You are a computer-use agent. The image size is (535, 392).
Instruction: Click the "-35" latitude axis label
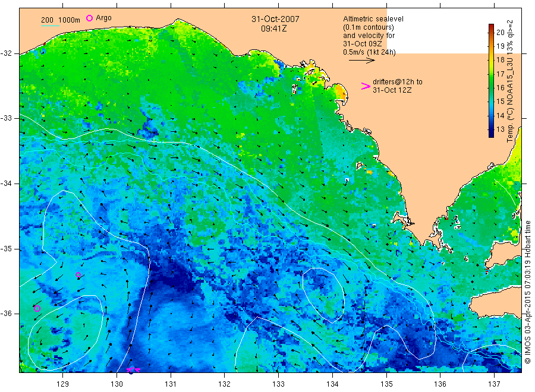(x=7, y=249)
